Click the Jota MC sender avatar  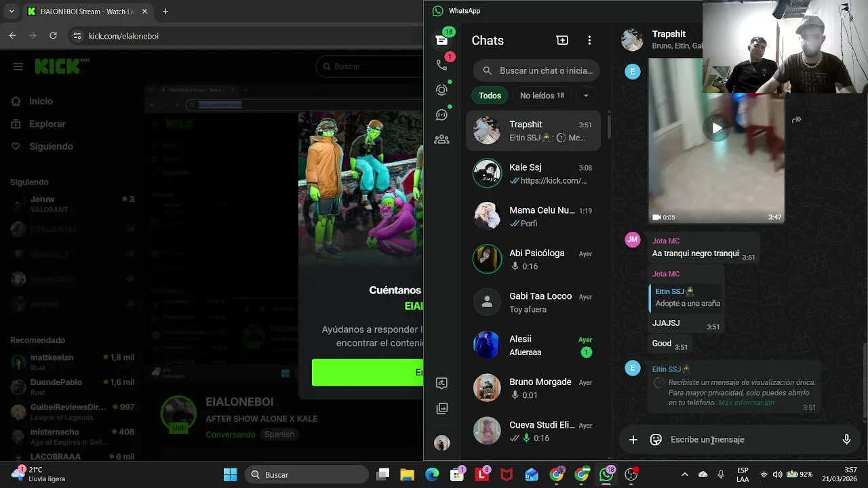click(x=633, y=239)
